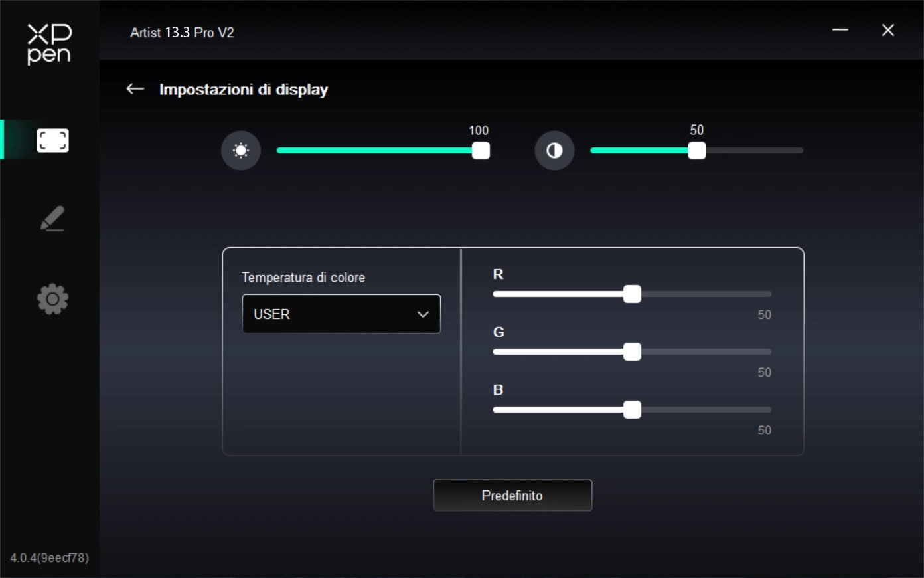Close the XPPen application window

[x=887, y=31]
